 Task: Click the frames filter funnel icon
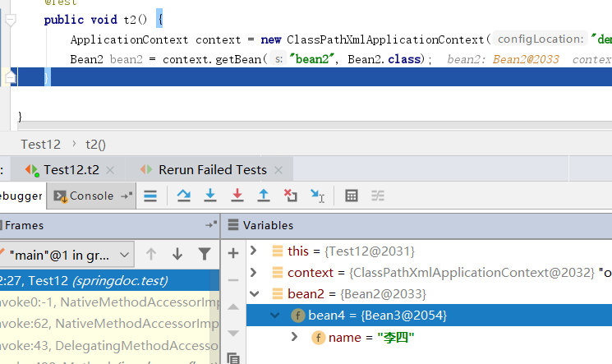[204, 254]
